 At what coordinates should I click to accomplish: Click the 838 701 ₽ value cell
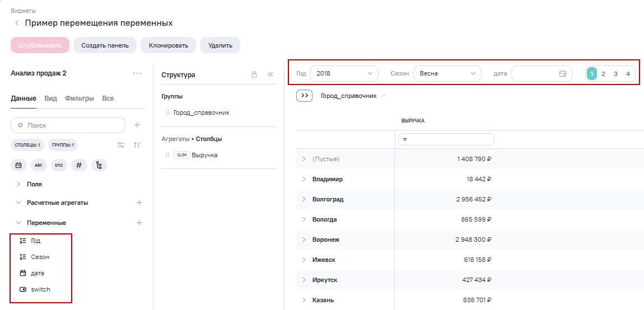tap(477, 300)
